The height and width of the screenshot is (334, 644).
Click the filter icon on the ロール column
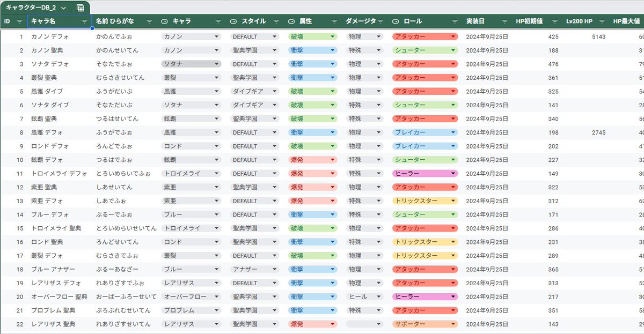456,21
